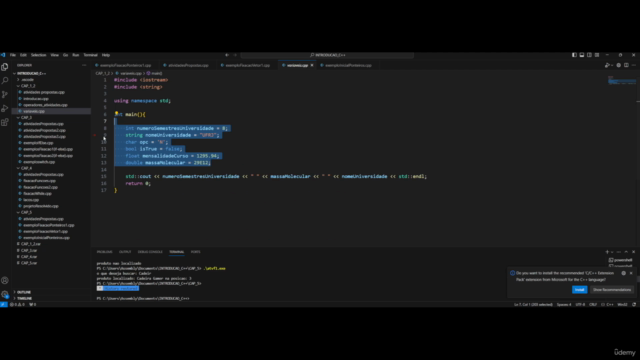Click the forwarded ports status item

click(32, 304)
